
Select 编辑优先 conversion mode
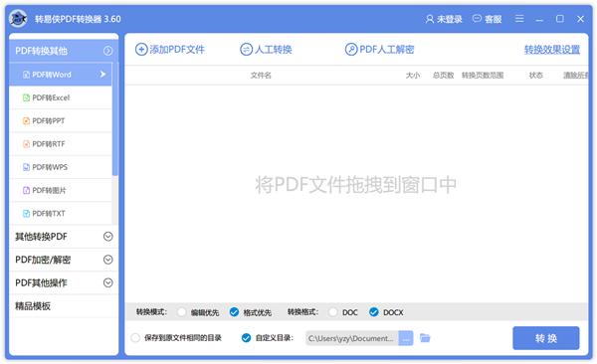click(x=182, y=312)
